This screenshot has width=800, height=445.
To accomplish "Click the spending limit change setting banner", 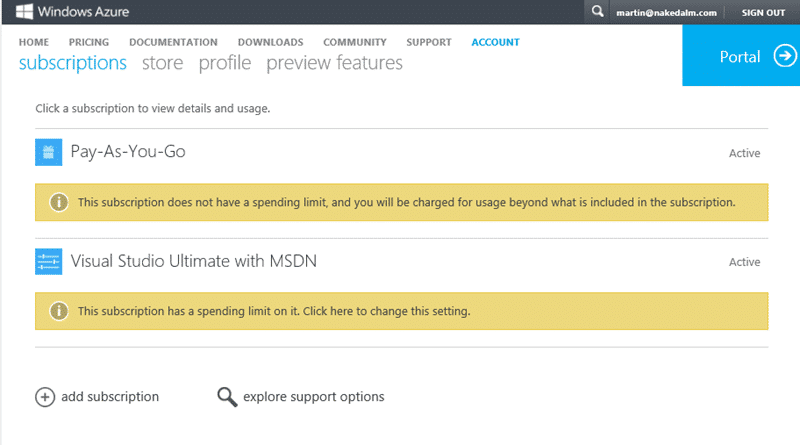I will pyautogui.click(x=402, y=311).
